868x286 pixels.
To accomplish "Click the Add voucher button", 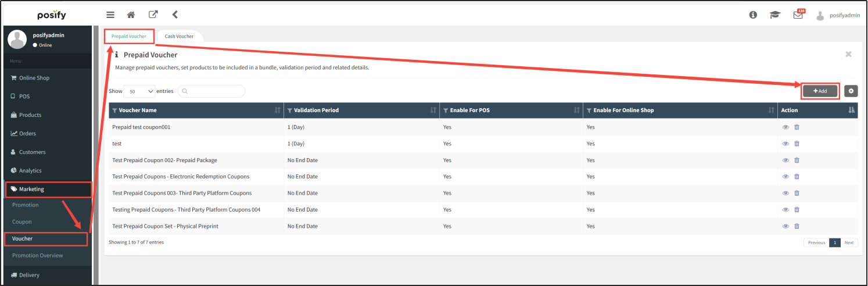I will pyautogui.click(x=820, y=91).
